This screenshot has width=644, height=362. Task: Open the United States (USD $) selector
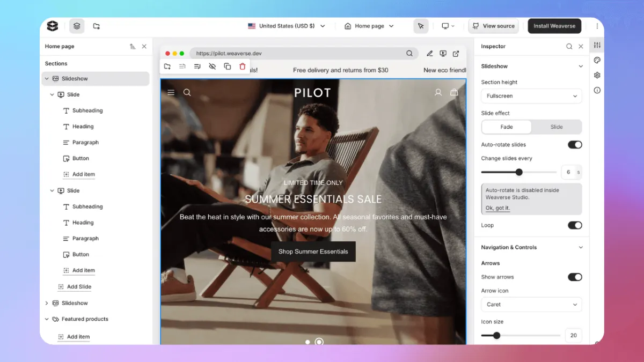(287, 26)
